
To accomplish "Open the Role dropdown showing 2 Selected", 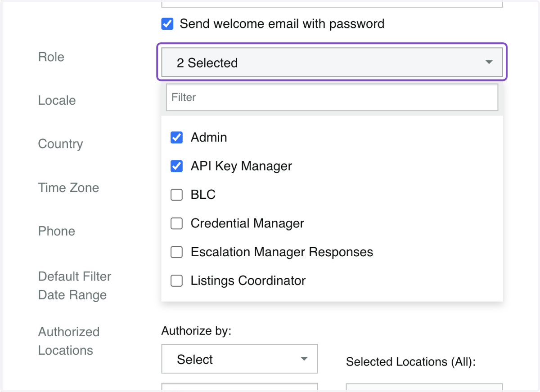I will click(x=332, y=62).
